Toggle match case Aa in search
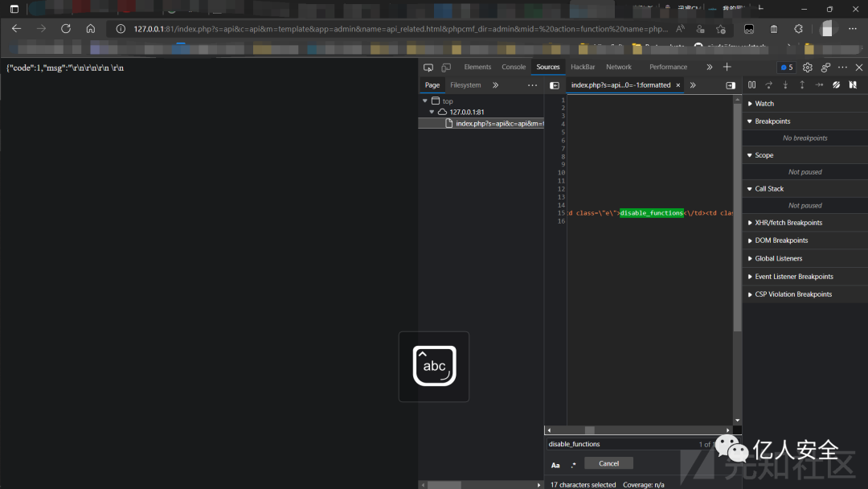Image resolution: width=868 pixels, height=489 pixels. tap(555, 465)
